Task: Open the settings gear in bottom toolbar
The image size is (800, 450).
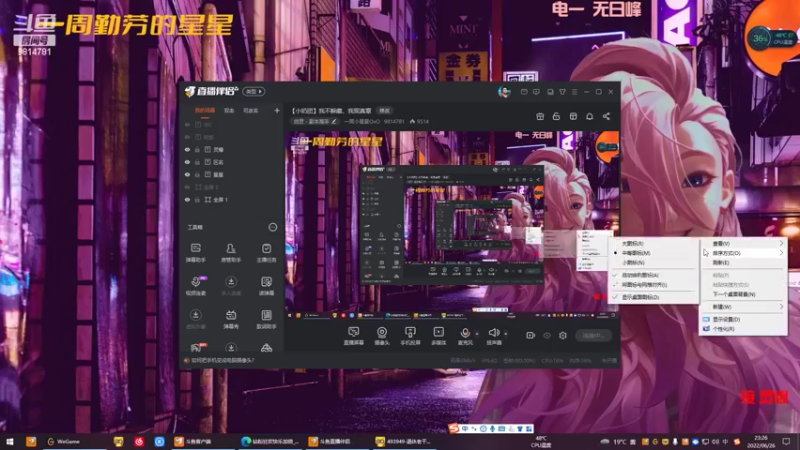Action: (x=562, y=335)
